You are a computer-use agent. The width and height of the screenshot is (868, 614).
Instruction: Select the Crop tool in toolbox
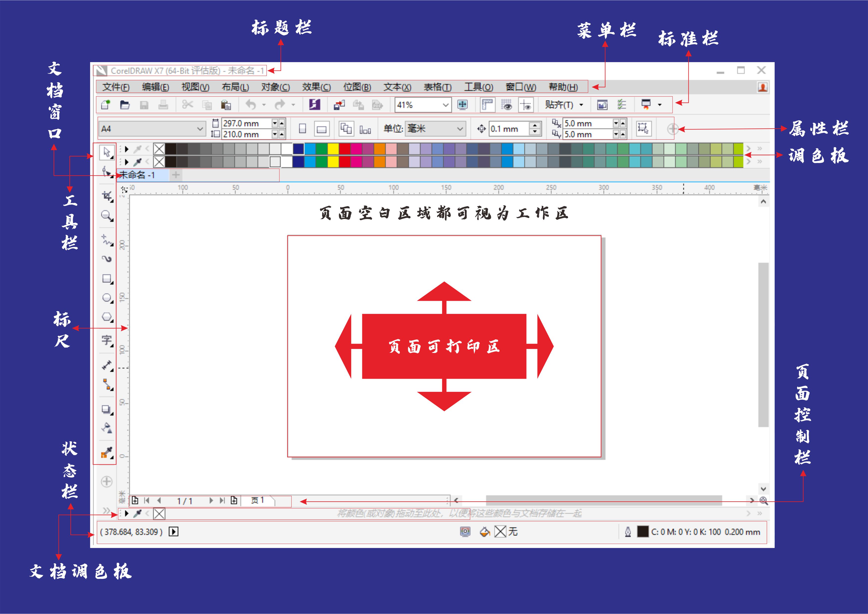107,196
